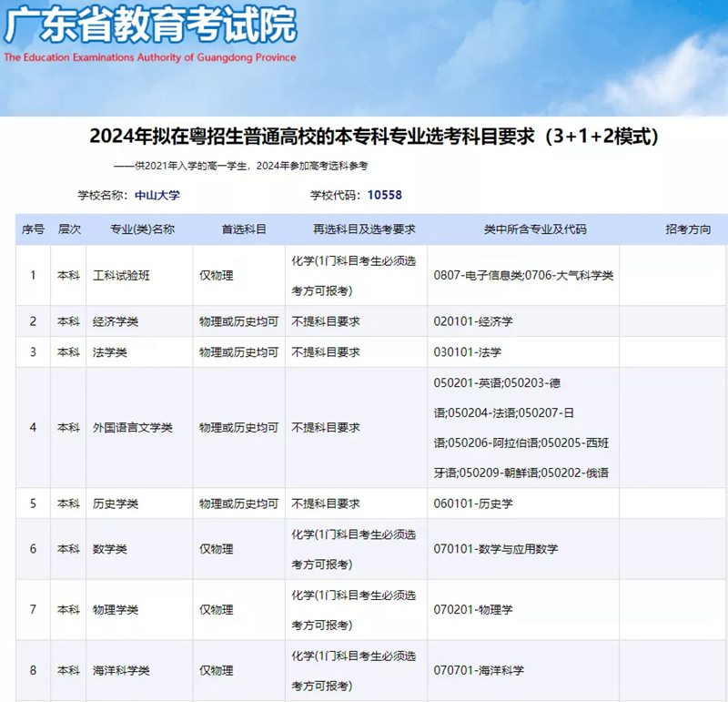The image size is (728, 702).
Task: Click 物理或历史均可 in the 外国语言文学类 row
Action: [x=238, y=427]
